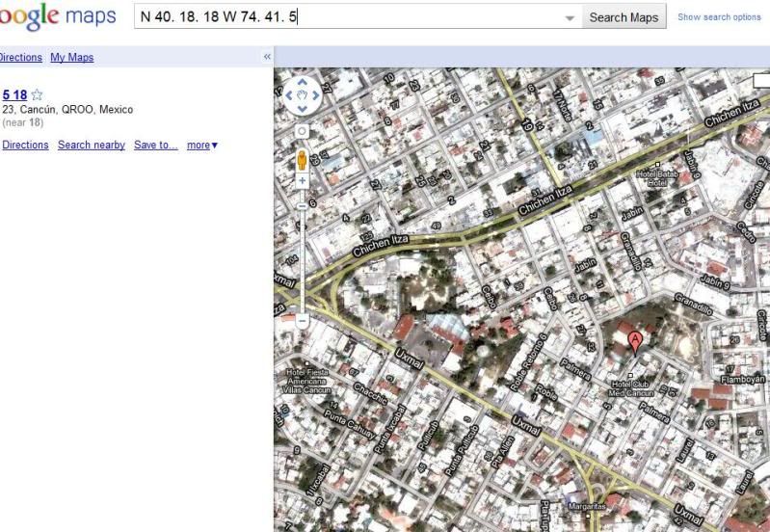Screen dimensions: 770x532
Task: Click the Google Maps logo
Action: tap(58, 16)
